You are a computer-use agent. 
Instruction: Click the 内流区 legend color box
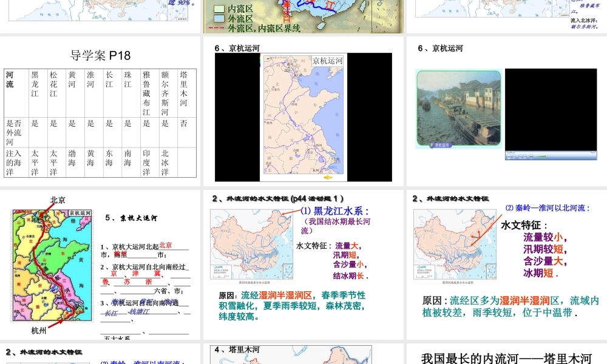(x=219, y=8)
